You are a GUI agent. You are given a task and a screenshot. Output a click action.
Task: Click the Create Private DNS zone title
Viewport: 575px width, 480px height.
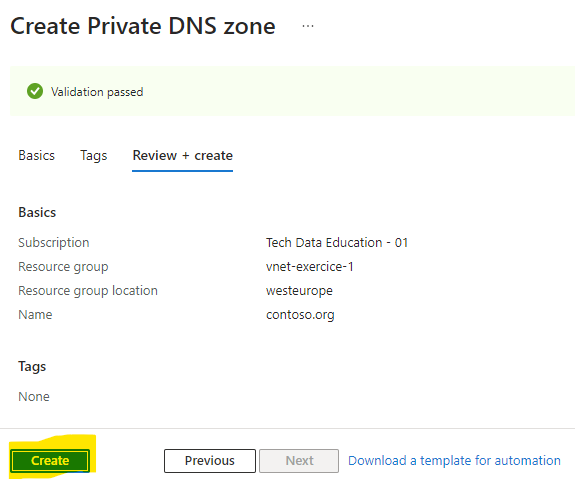[143, 26]
